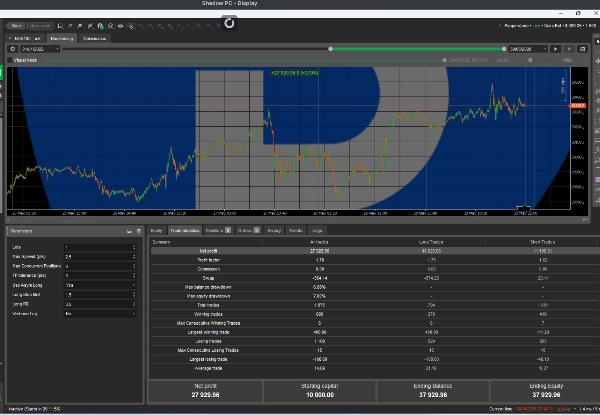The height and width of the screenshot is (415, 600).
Task: Click the purple icon in right sidebar
Action: 597,179
